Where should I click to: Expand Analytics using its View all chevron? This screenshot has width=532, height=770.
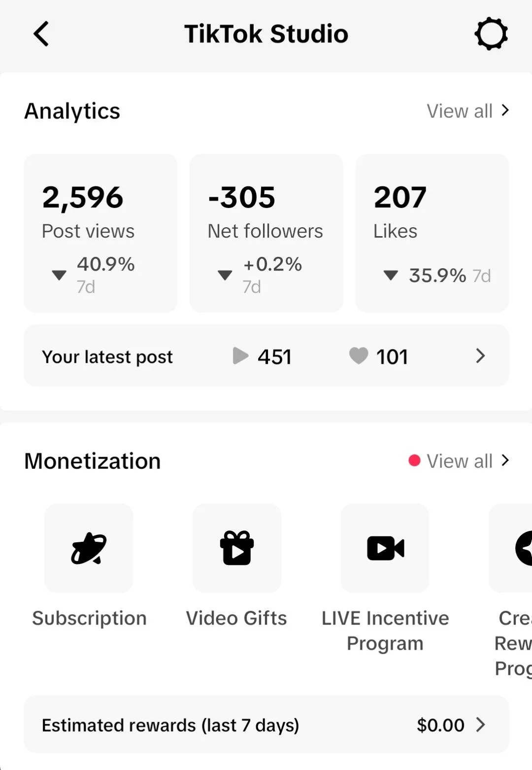tap(505, 110)
